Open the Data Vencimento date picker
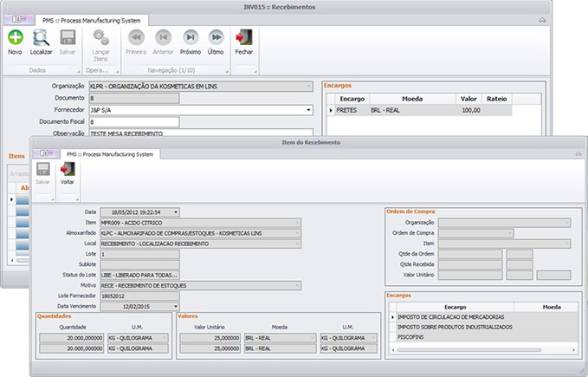Viewport: 588px width, 377px height. pyautogui.click(x=176, y=307)
